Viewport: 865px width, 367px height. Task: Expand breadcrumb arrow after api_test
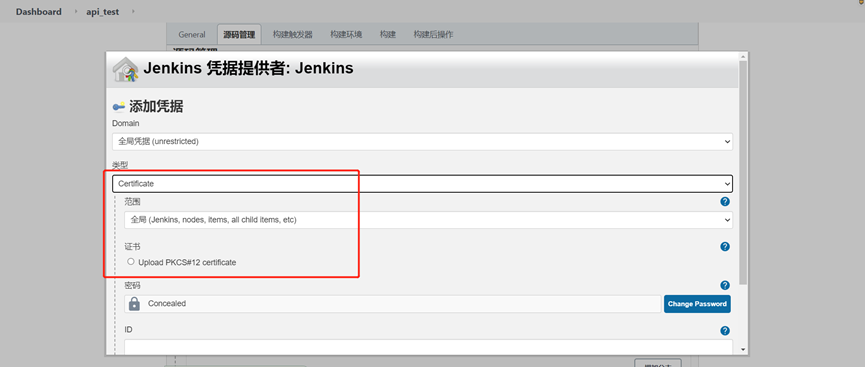[133, 12]
